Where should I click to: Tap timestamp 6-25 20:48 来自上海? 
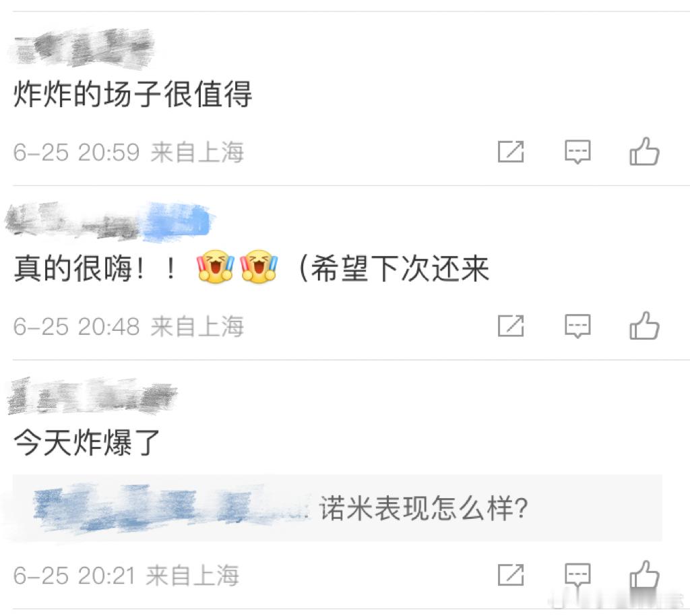[x=128, y=326]
